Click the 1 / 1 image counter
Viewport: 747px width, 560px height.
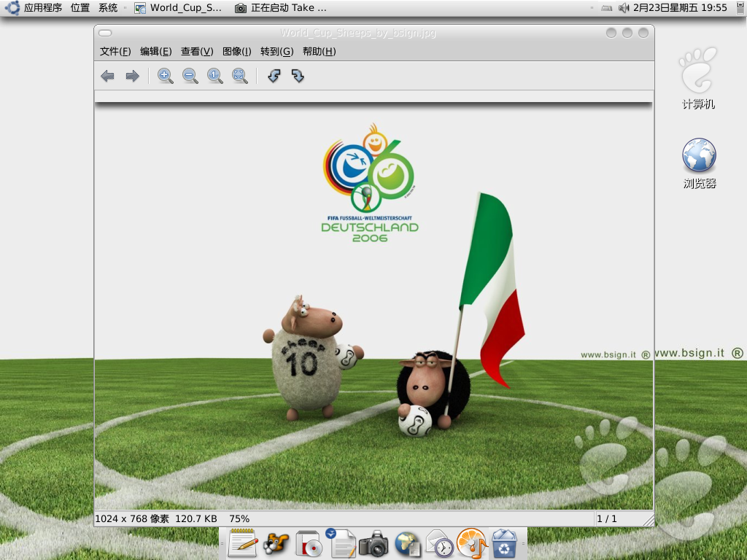click(x=607, y=518)
